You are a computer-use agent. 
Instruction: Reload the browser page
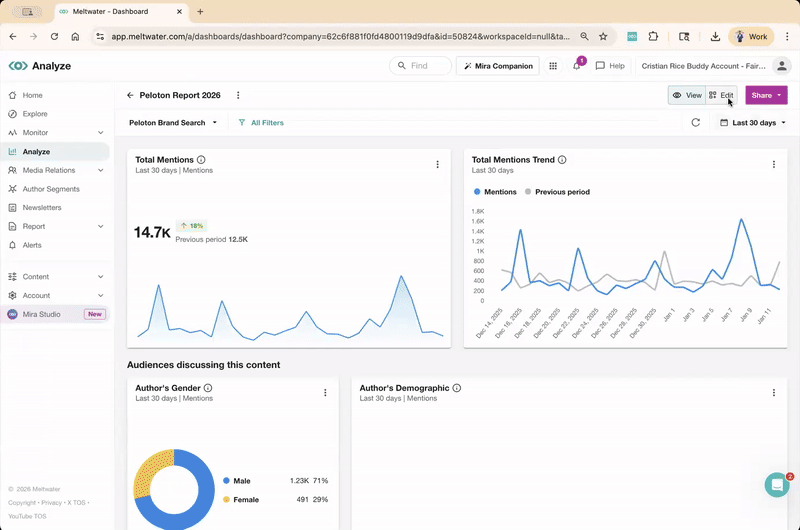(x=54, y=37)
